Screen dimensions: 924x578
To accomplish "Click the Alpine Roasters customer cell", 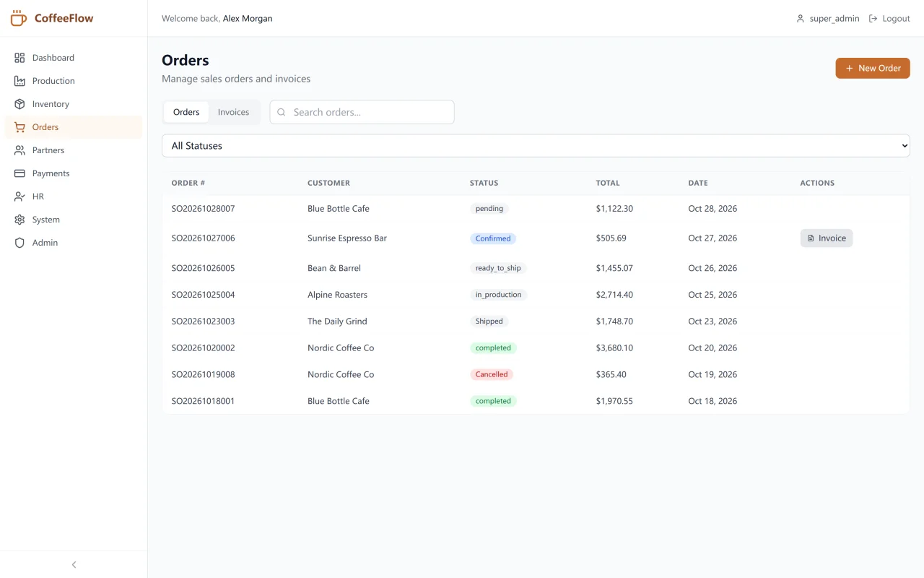I will [x=337, y=295].
